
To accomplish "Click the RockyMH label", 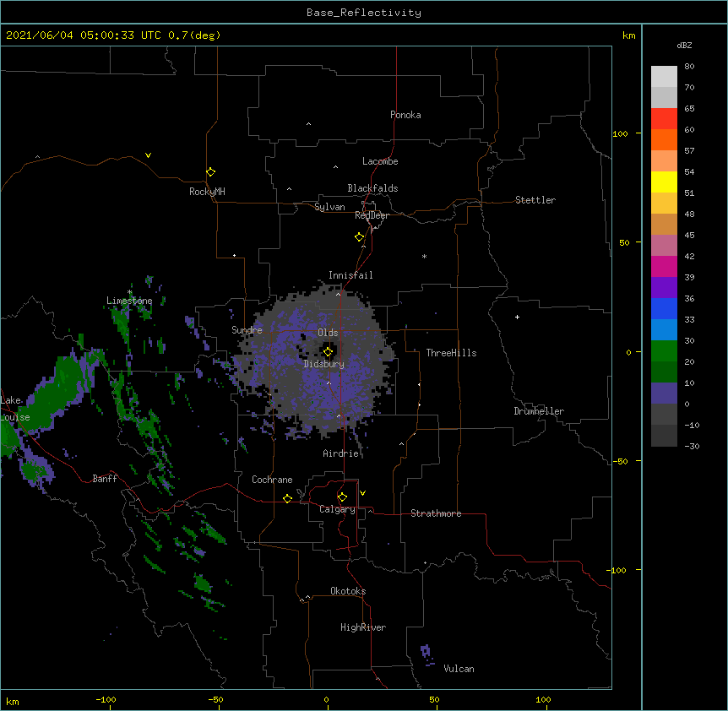I will point(207,192).
